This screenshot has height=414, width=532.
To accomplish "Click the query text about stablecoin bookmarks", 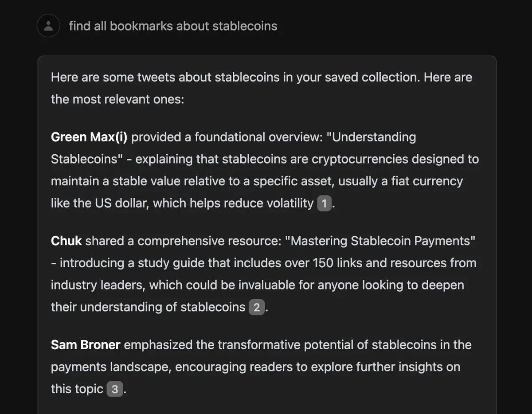I will click(173, 26).
